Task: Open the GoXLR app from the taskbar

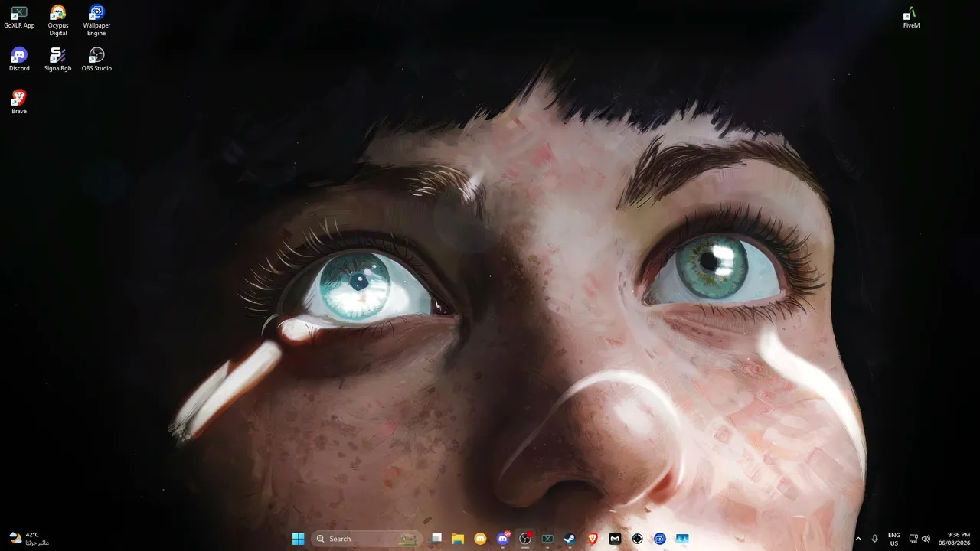Action: (547, 539)
